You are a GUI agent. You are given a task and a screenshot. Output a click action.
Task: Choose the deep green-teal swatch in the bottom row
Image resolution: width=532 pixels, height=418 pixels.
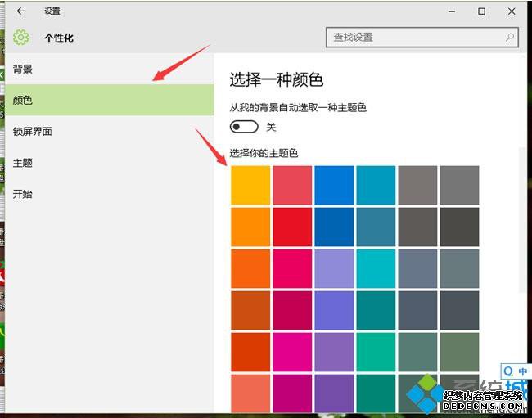(x=376, y=393)
